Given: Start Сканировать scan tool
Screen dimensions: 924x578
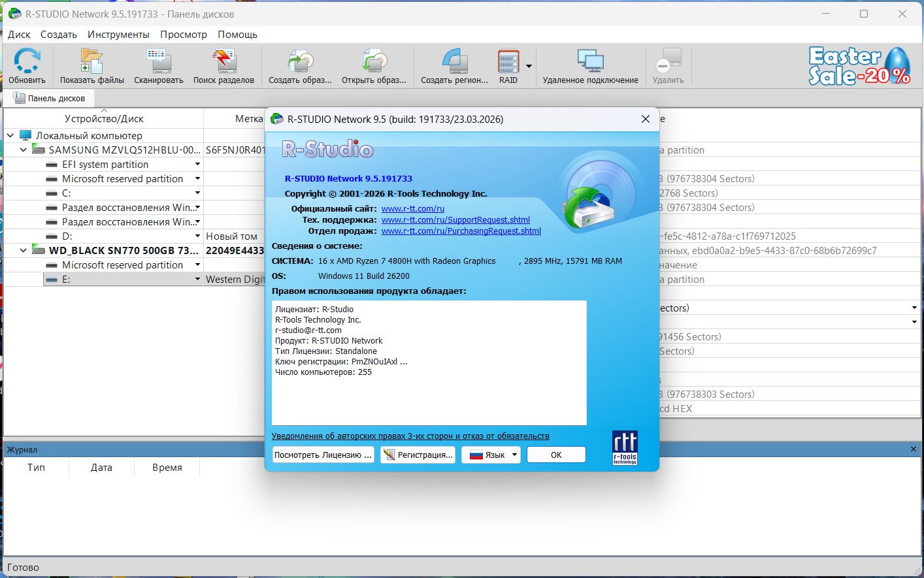Looking at the screenshot, I should pyautogui.click(x=158, y=61).
